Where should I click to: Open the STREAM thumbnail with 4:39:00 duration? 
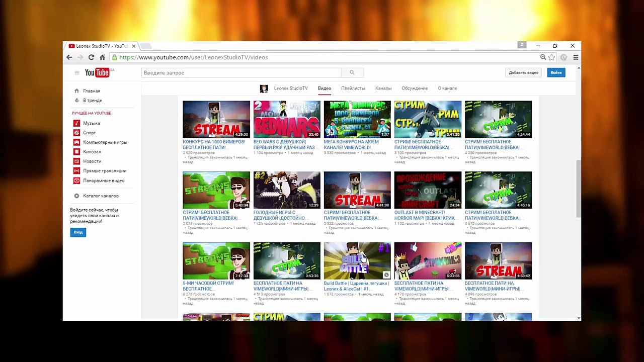click(216, 119)
